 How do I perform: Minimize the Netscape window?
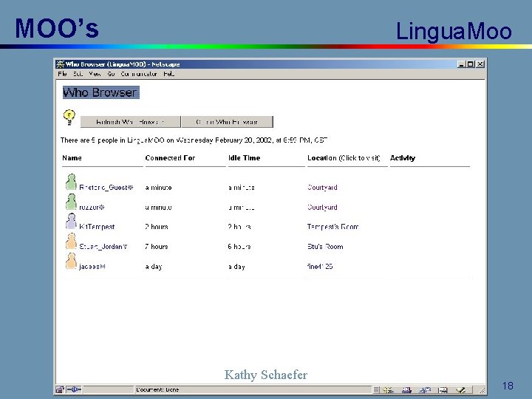point(461,64)
